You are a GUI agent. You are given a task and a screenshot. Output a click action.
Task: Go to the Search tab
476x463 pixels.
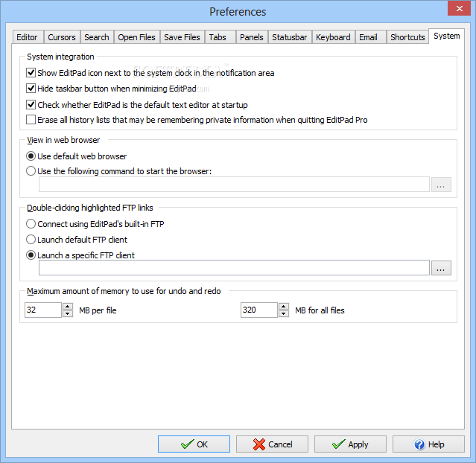click(97, 37)
